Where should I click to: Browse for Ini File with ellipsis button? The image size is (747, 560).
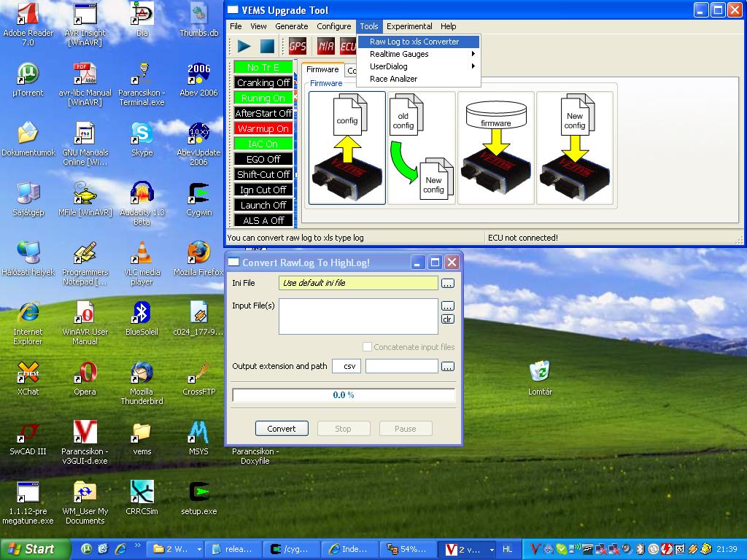(x=448, y=284)
